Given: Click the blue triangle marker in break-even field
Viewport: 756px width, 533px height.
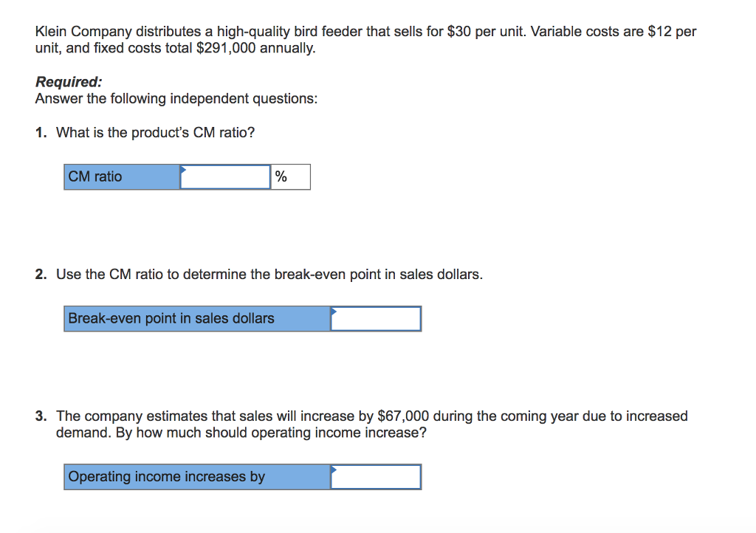Looking at the screenshot, I should click(x=334, y=312).
